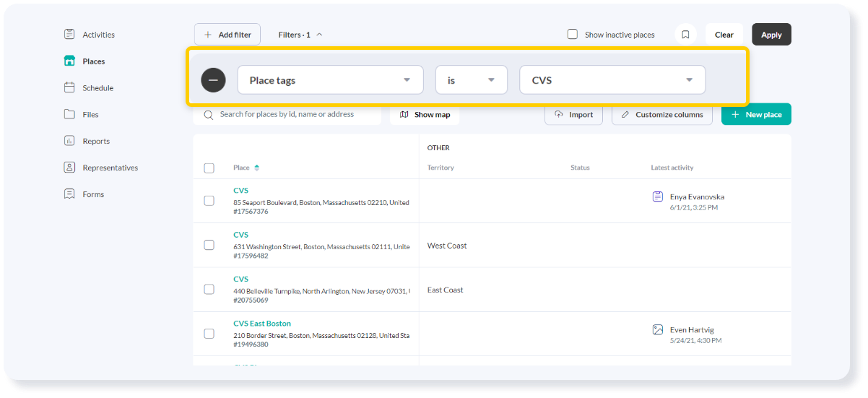Click the Status column header
868x398 pixels.
click(580, 168)
